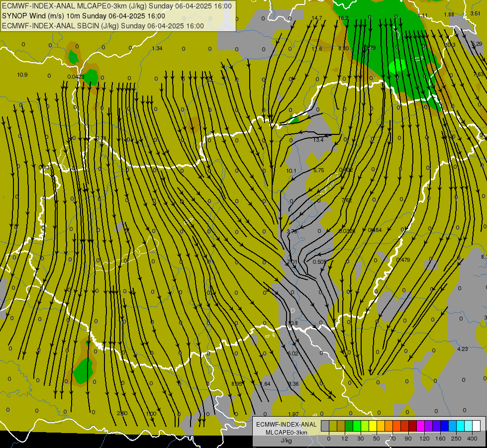Click the dark red legend swatch
The image size is (487, 448).
coord(413,426)
